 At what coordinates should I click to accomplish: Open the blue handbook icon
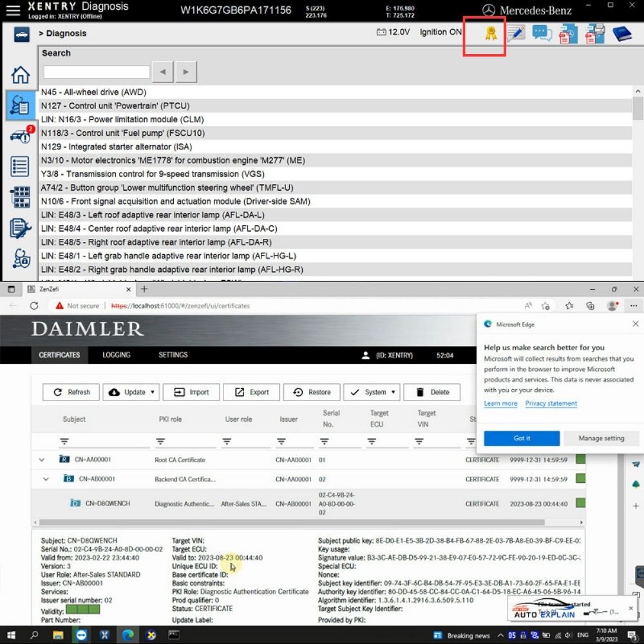621,32
